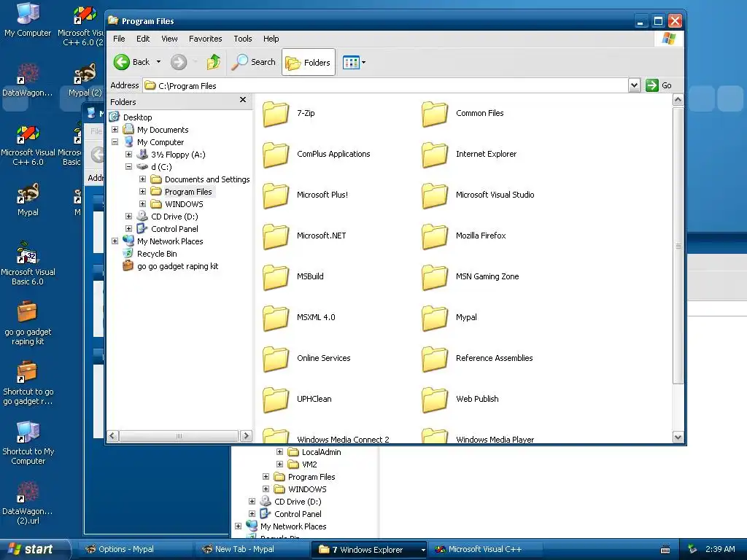Open the File menu

(119, 39)
